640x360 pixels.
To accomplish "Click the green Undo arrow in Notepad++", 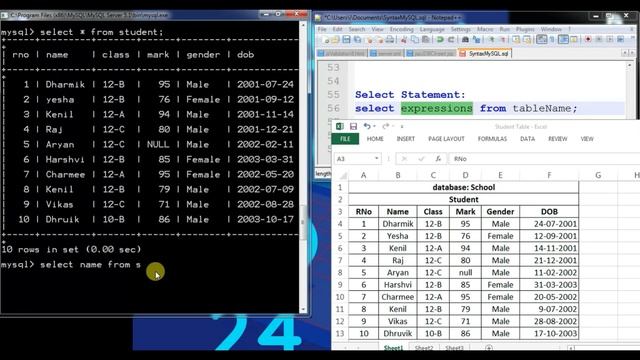I will (x=440, y=40).
